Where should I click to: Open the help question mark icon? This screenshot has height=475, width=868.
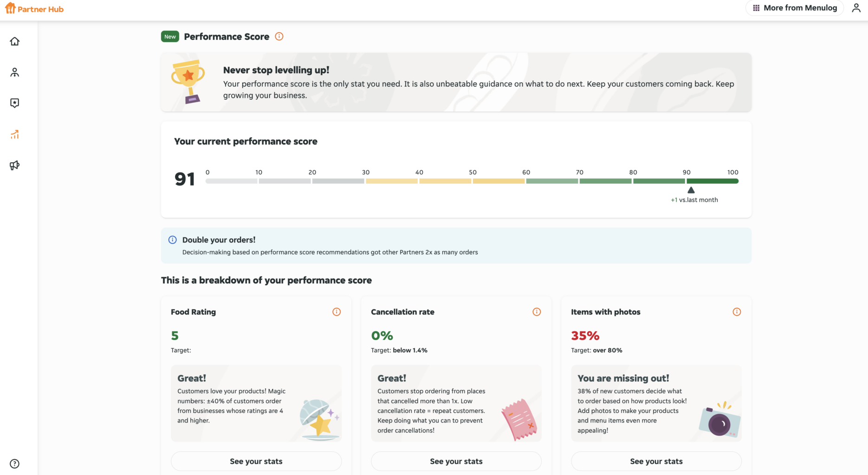tap(15, 464)
